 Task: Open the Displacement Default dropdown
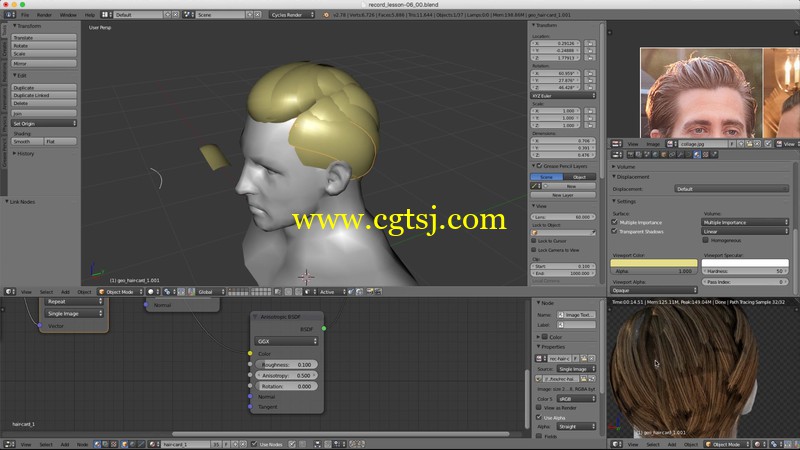[732, 189]
